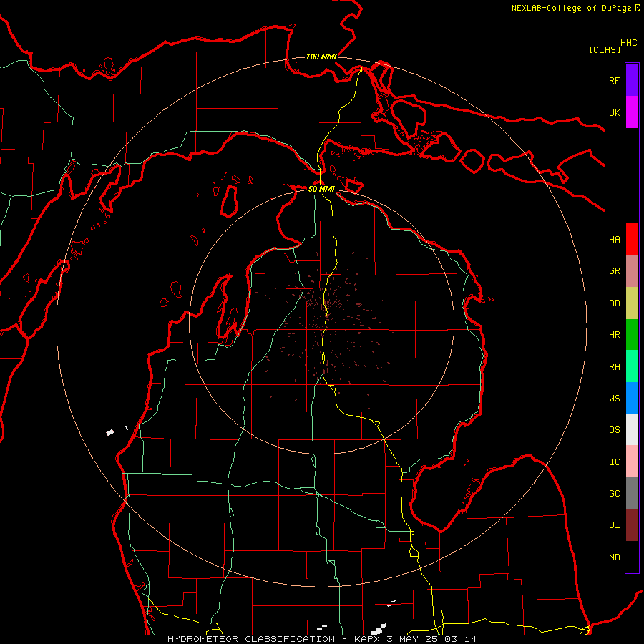Screen dimensions: 644x644
Task: Click the RA legend label text
Action: tap(614, 367)
